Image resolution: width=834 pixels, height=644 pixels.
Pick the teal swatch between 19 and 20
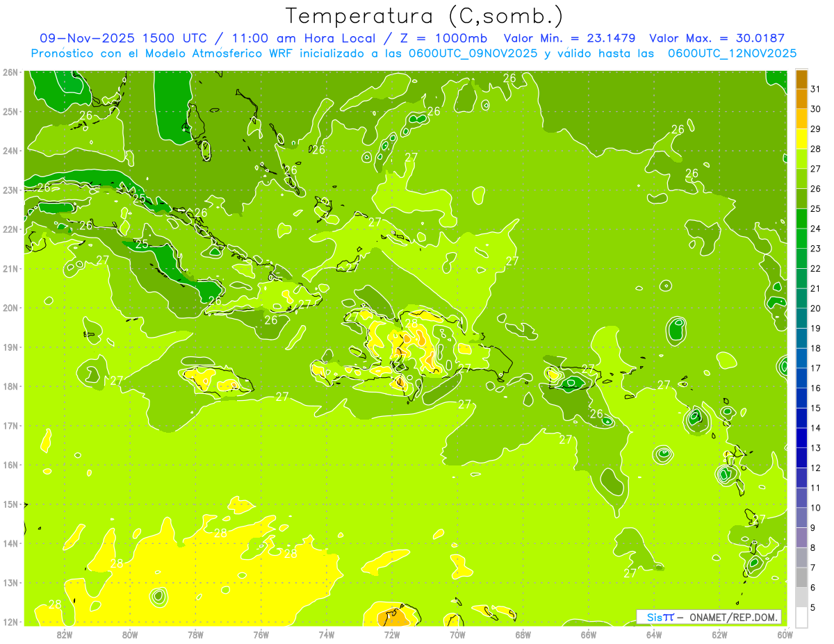(x=801, y=318)
